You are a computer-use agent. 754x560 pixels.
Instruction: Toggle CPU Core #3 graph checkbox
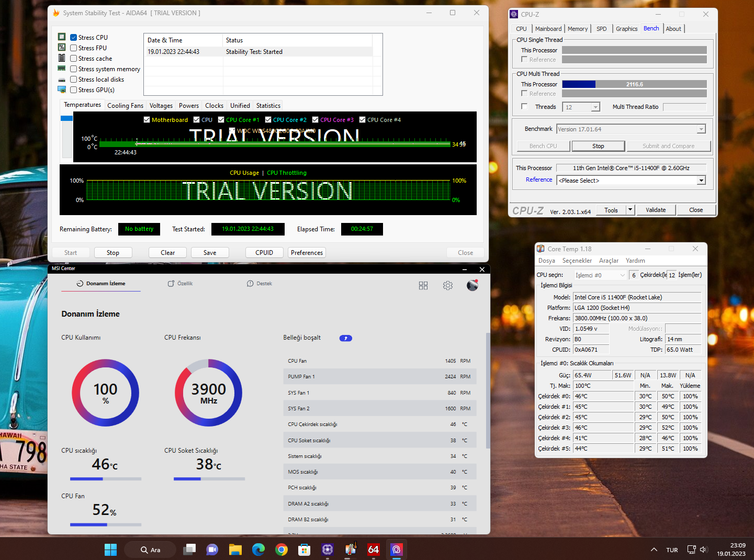pos(316,120)
